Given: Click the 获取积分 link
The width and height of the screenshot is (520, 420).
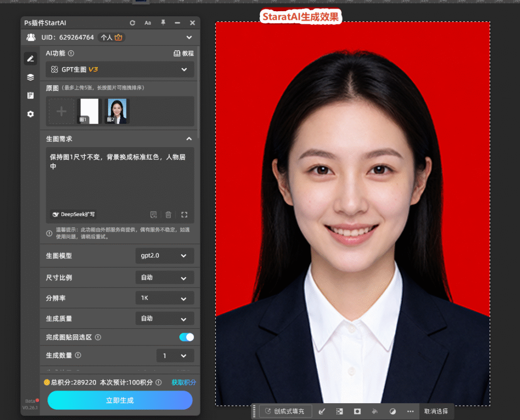Looking at the screenshot, I should [x=183, y=382].
